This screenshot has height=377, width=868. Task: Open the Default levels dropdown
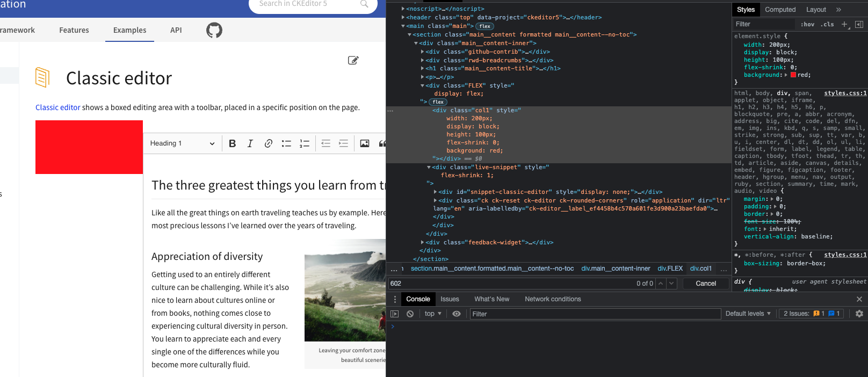click(748, 314)
